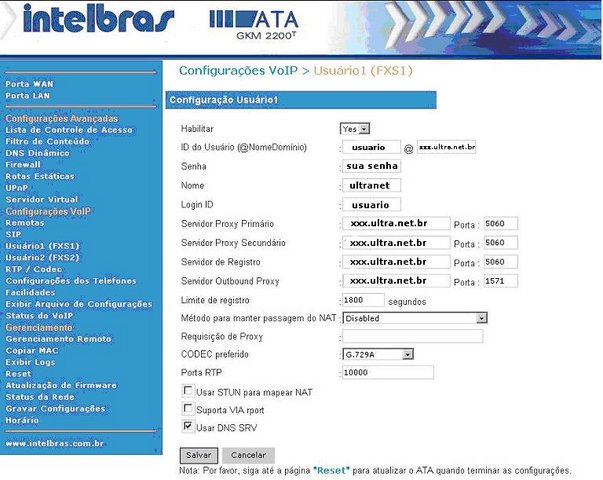Image resolution: width=603 pixels, height=480 pixels.
Task: Open the SIP settings link
Action: [x=13, y=234]
